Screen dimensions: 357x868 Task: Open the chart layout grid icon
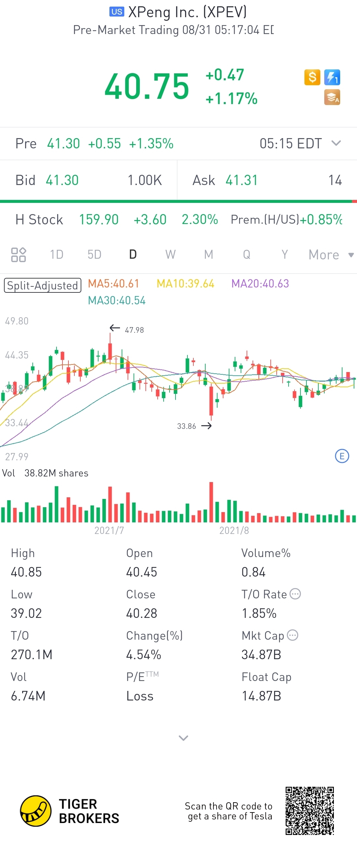coord(19,255)
